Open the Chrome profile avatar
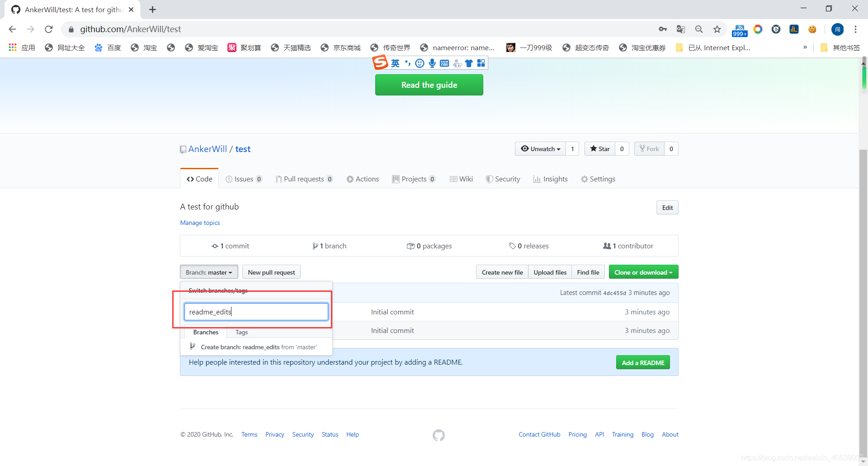This screenshot has height=466, width=868. pos(838,29)
